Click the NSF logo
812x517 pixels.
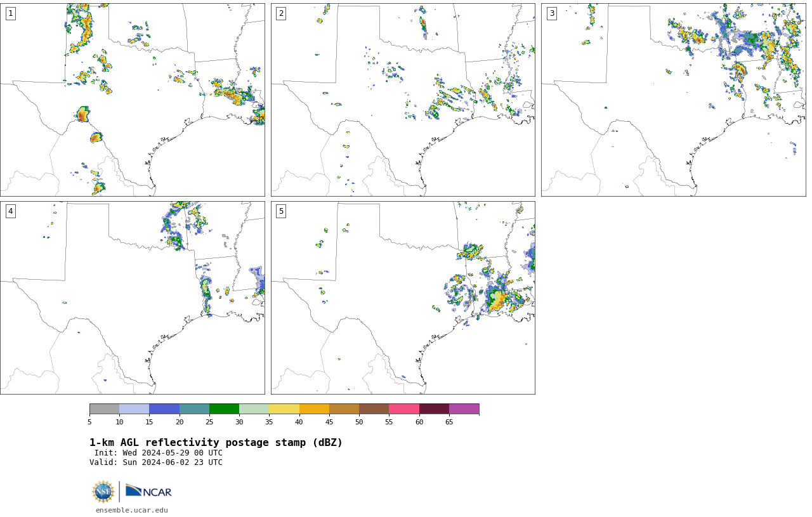(103, 492)
